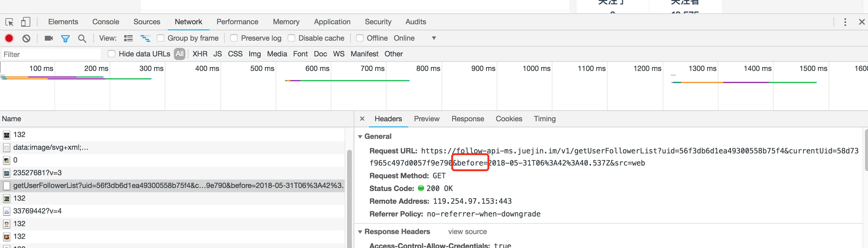Image resolution: width=868 pixels, height=248 pixels.
Task: Focus the Filter text field
Action: pyautogui.click(x=51, y=54)
